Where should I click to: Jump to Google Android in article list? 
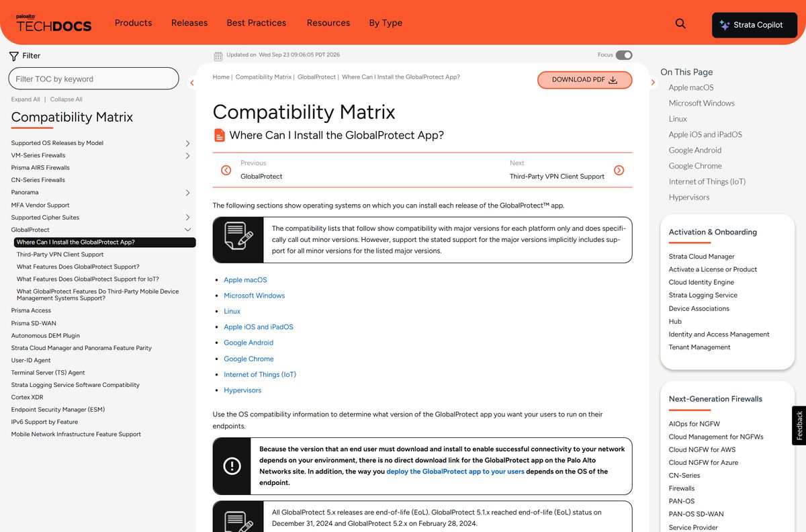coord(249,343)
